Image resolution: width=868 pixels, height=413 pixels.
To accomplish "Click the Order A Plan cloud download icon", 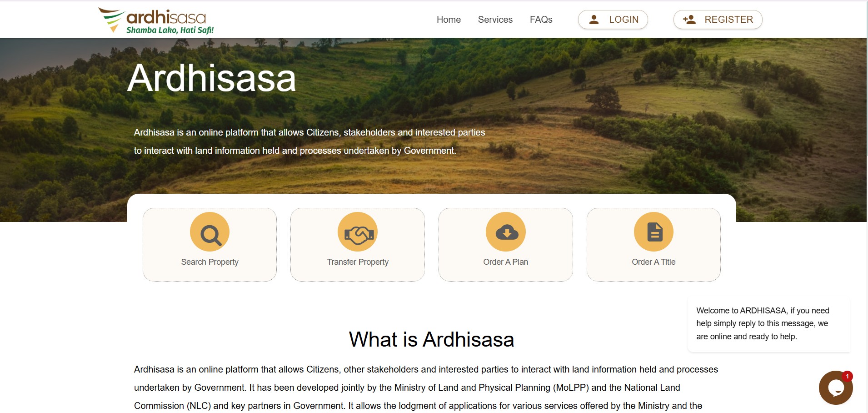I will click(x=506, y=232).
